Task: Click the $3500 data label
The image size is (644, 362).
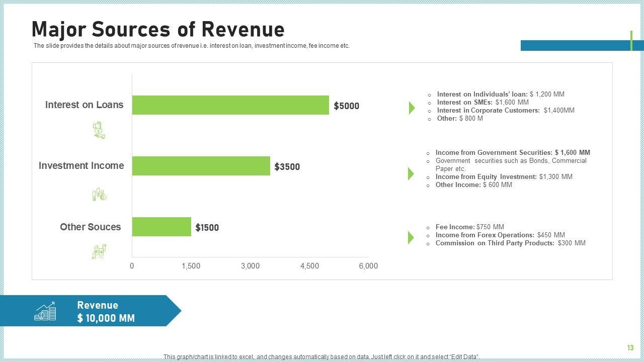Action: click(287, 167)
